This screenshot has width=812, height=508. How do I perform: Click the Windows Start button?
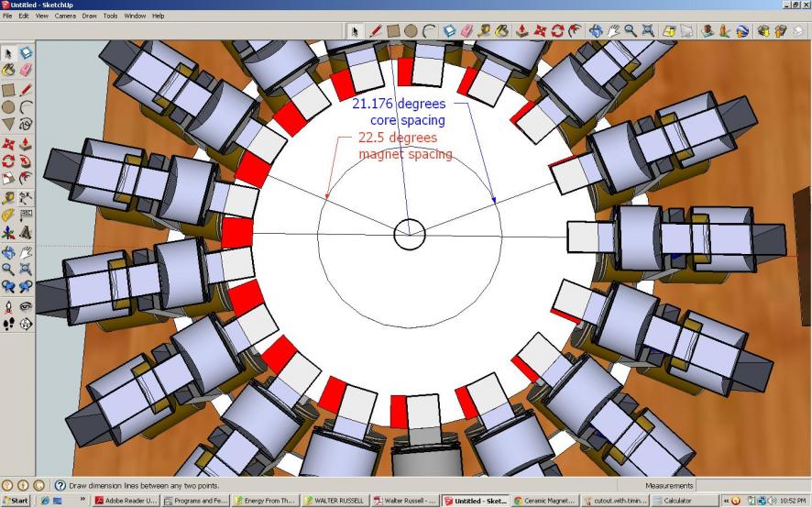click(x=15, y=501)
